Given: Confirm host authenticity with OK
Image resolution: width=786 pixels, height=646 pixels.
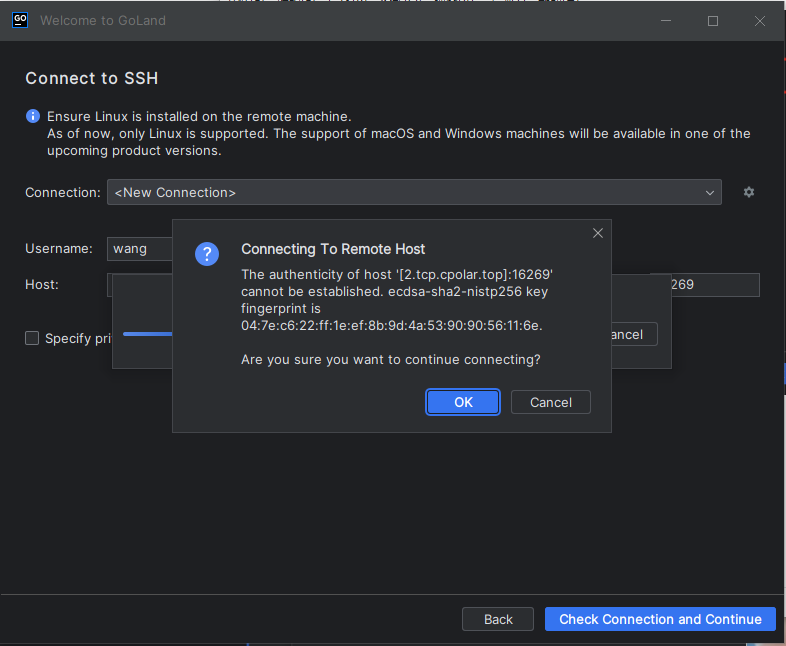Looking at the screenshot, I should [x=463, y=402].
